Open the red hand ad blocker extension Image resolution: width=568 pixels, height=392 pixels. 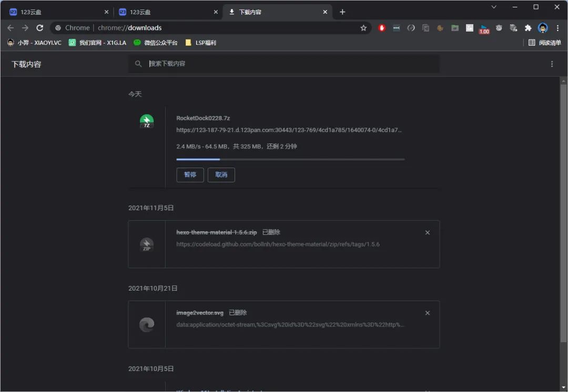click(x=382, y=28)
